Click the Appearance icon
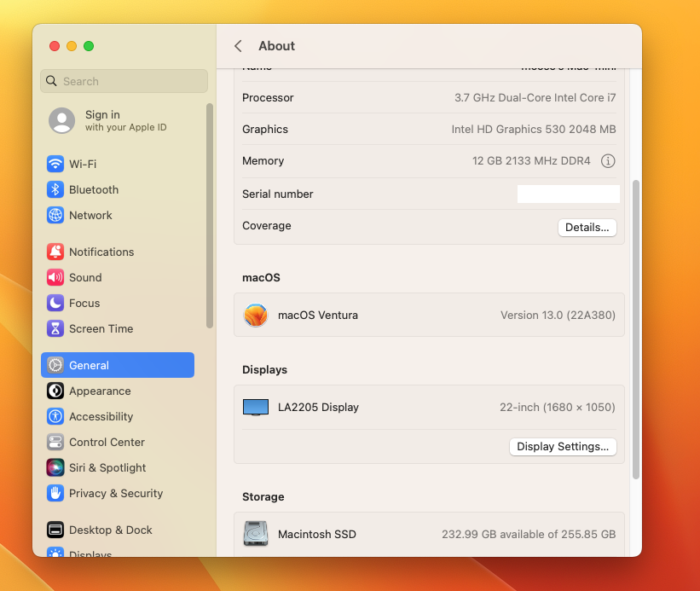700x591 pixels. tap(55, 391)
